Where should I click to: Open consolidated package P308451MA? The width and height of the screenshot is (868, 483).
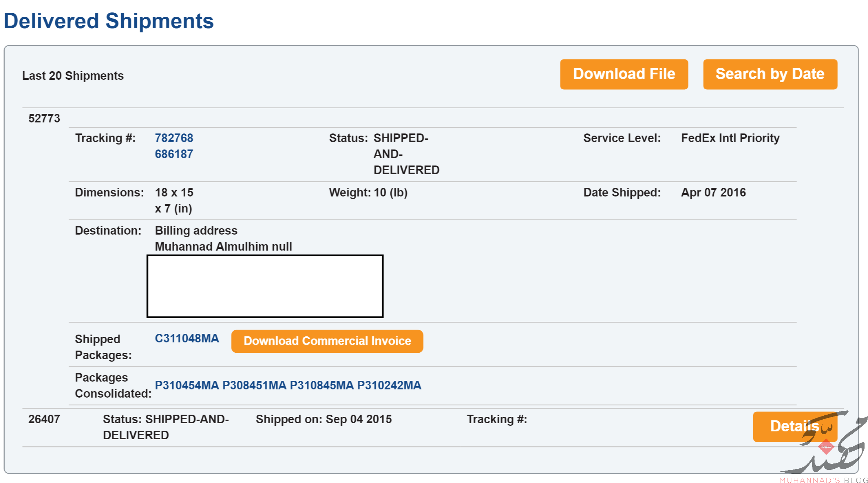[x=254, y=385]
